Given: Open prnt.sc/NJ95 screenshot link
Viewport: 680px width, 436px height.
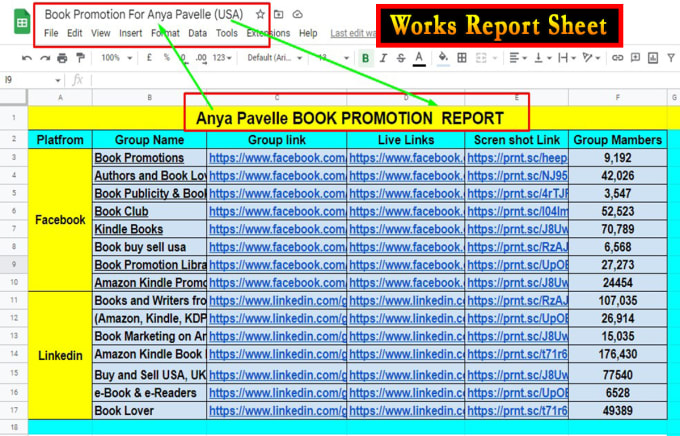Looking at the screenshot, I should click(x=517, y=176).
